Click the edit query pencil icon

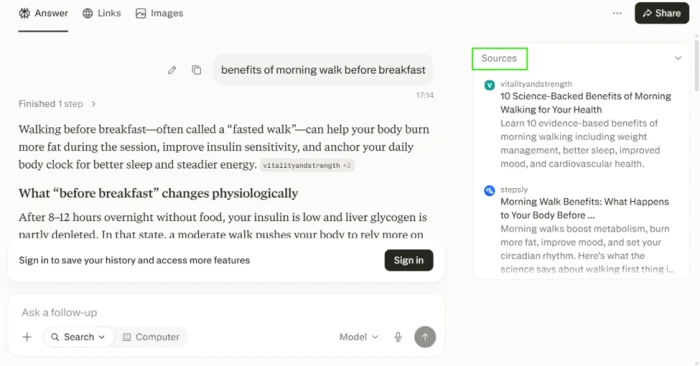172,70
